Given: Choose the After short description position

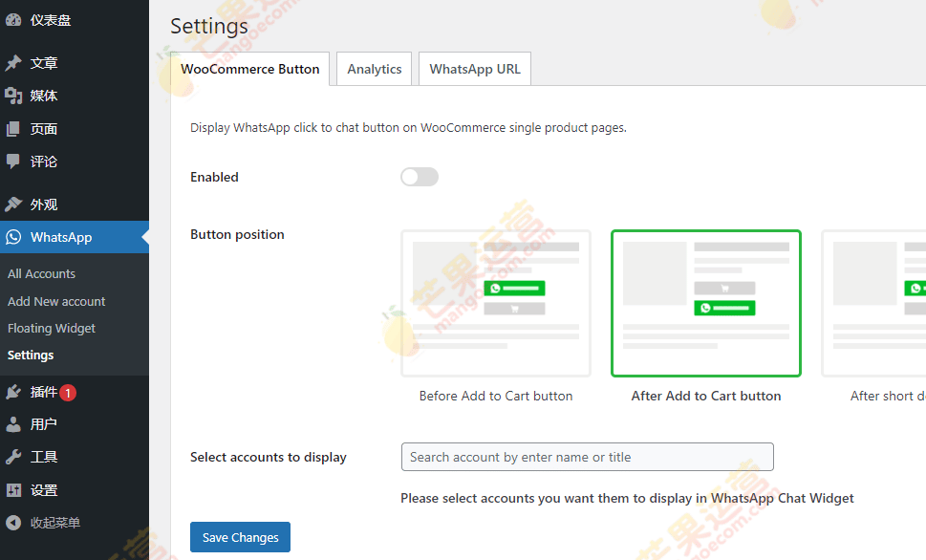Looking at the screenshot, I should [874, 304].
